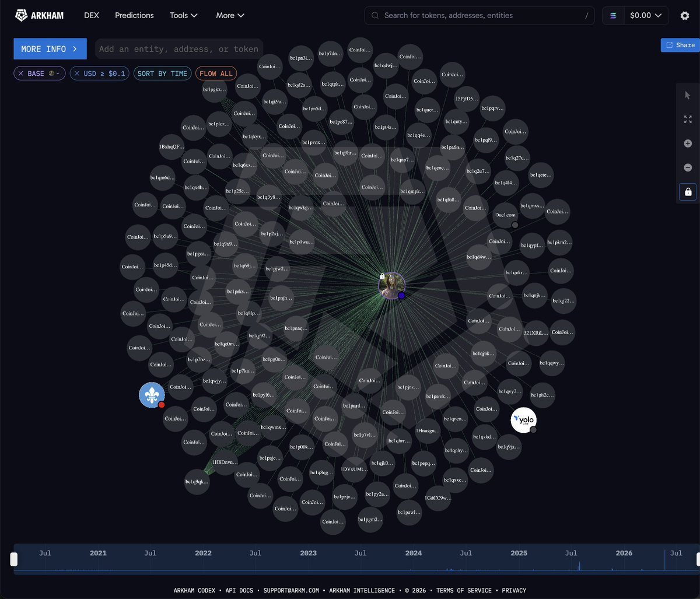Open the Predictions page
The image size is (700, 599).
[134, 15]
